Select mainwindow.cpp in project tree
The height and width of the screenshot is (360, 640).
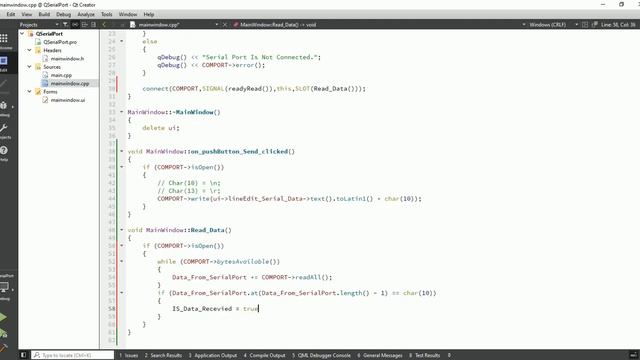click(x=69, y=83)
